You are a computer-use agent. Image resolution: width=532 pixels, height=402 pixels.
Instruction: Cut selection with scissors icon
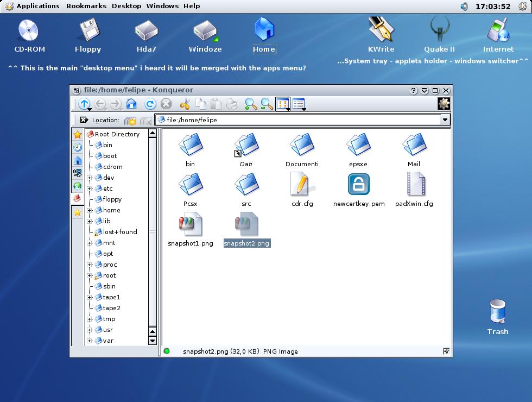pos(185,104)
